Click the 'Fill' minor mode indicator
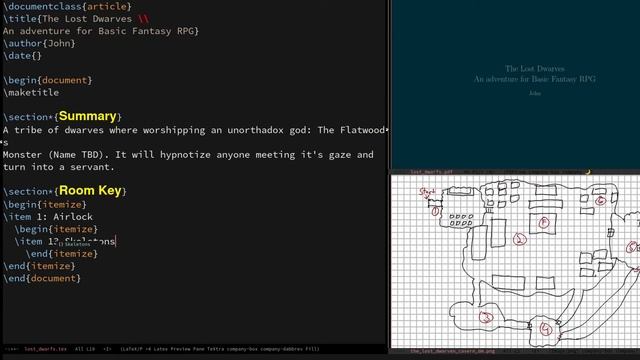The width and height of the screenshot is (640, 360). coord(311,349)
